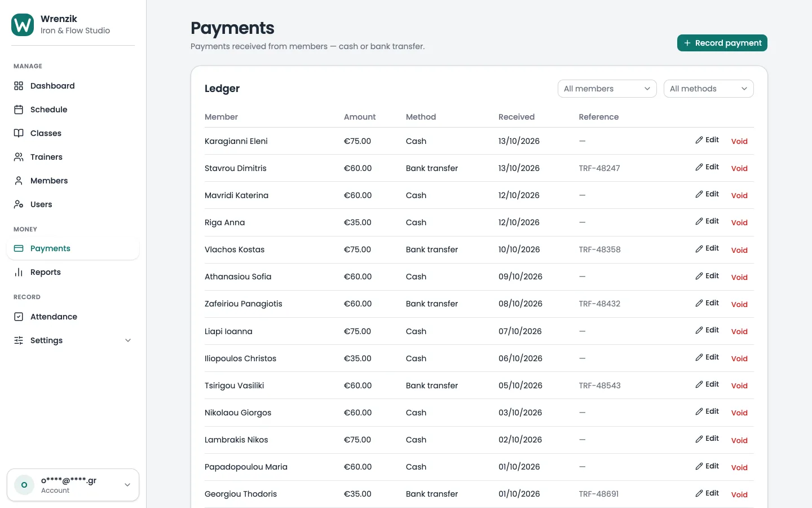
Task: Click the pencil icon in Mavridi Katerina's row
Action: [x=699, y=194]
